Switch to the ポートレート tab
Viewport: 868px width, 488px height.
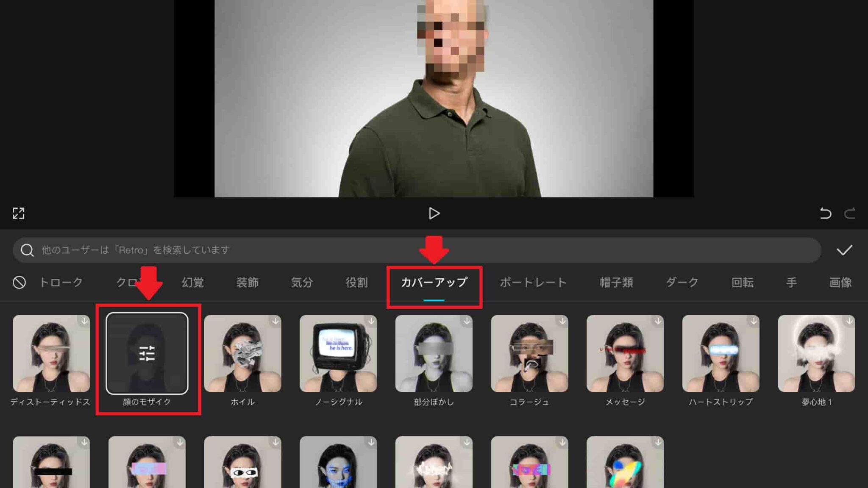tap(533, 282)
